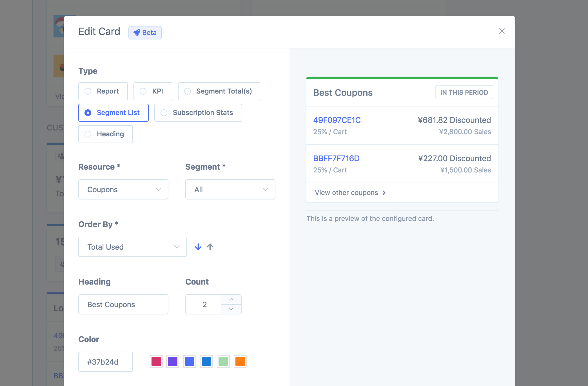Choose the purple color swatch
Image resolution: width=588 pixels, height=386 pixels.
coord(173,361)
